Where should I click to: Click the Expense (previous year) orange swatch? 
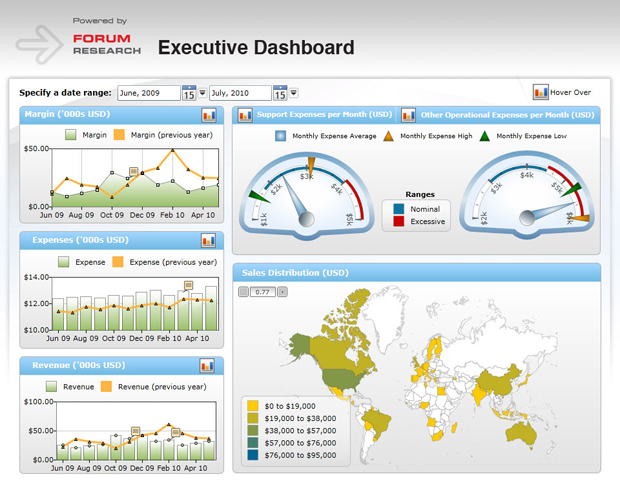click(118, 262)
